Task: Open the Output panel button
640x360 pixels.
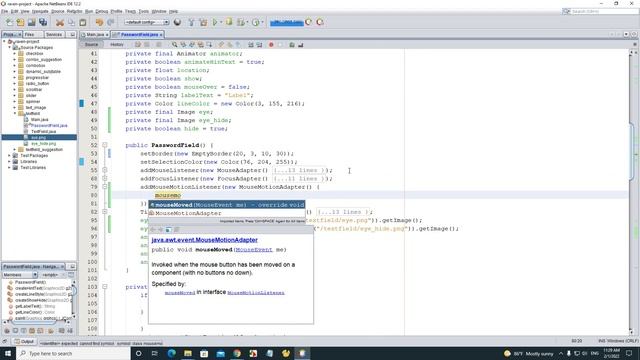Action: 24,342
